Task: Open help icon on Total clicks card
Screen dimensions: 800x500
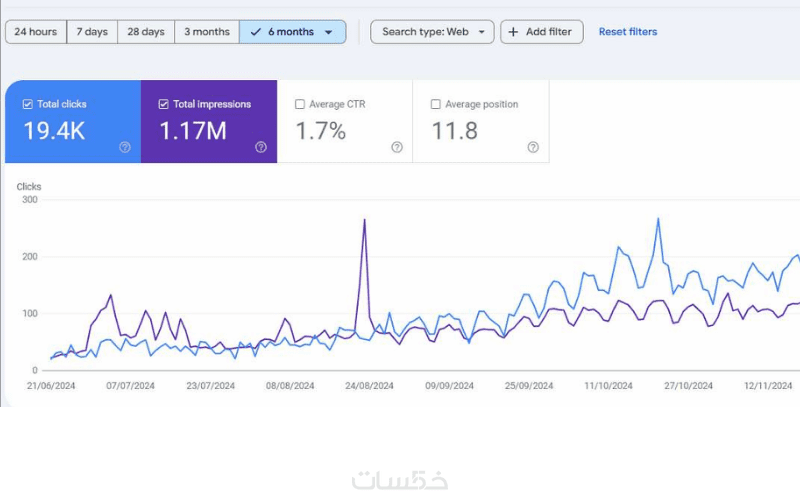Action: pyautogui.click(x=125, y=147)
